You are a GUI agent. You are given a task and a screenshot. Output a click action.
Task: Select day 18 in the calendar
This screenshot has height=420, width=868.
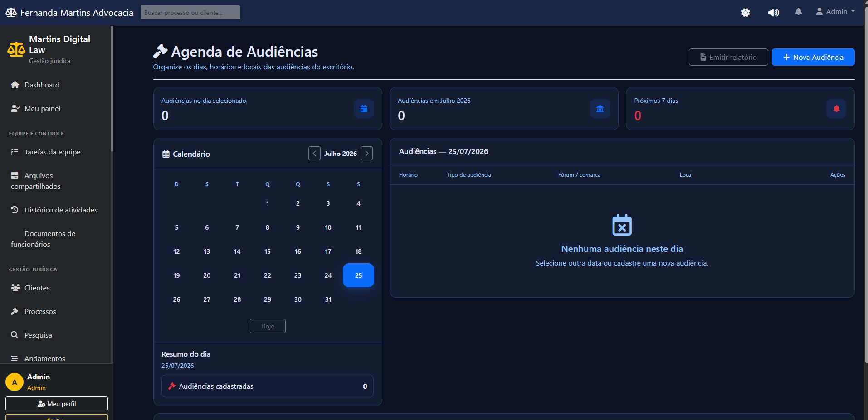tap(358, 251)
